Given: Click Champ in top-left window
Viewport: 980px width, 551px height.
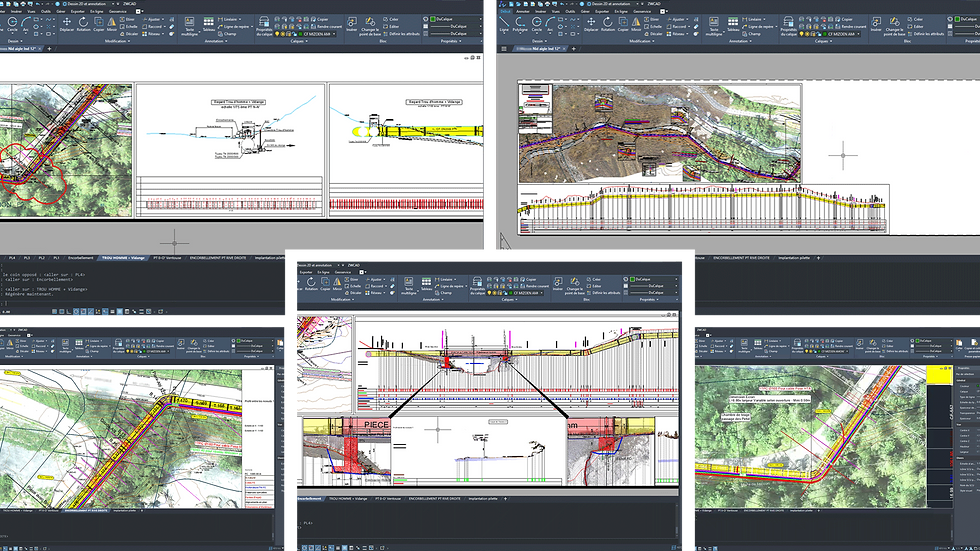Looking at the screenshot, I should click(x=227, y=34).
